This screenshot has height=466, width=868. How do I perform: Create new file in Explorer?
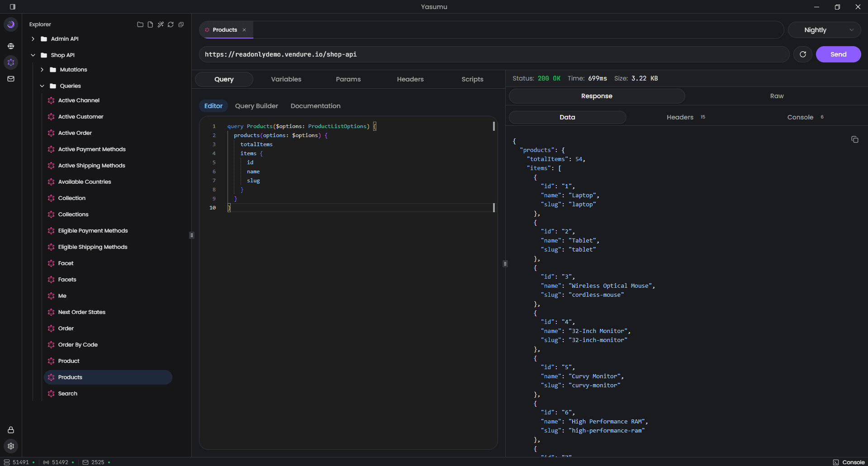click(150, 24)
